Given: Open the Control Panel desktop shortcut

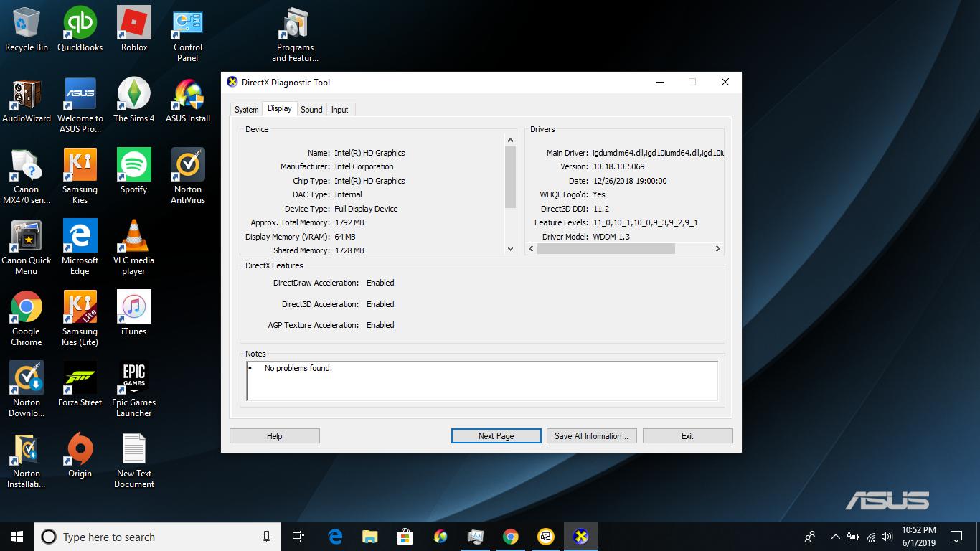Looking at the screenshot, I should [188, 34].
